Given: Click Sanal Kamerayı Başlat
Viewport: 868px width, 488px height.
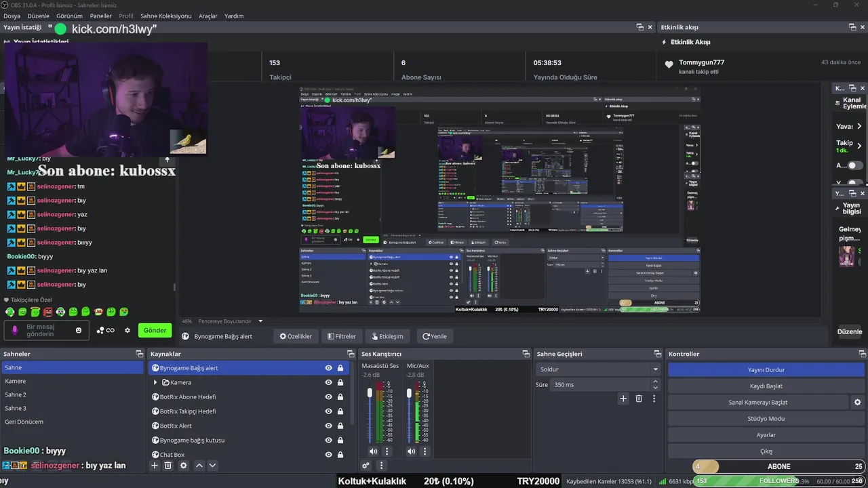Looking at the screenshot, I should point(758,402).
